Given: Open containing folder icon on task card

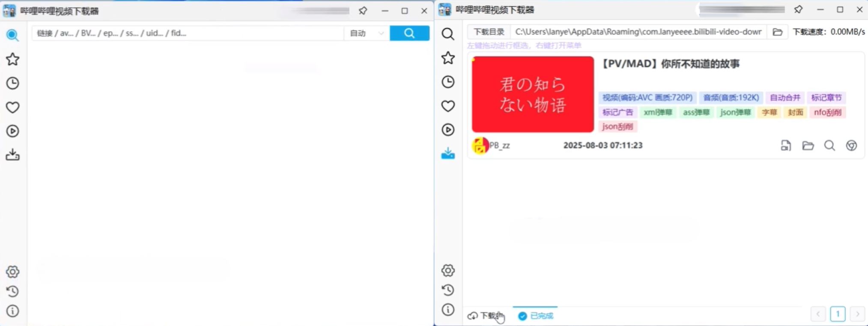Looking at the screenshot, I should pyautogui.click(x=808, y=145).
